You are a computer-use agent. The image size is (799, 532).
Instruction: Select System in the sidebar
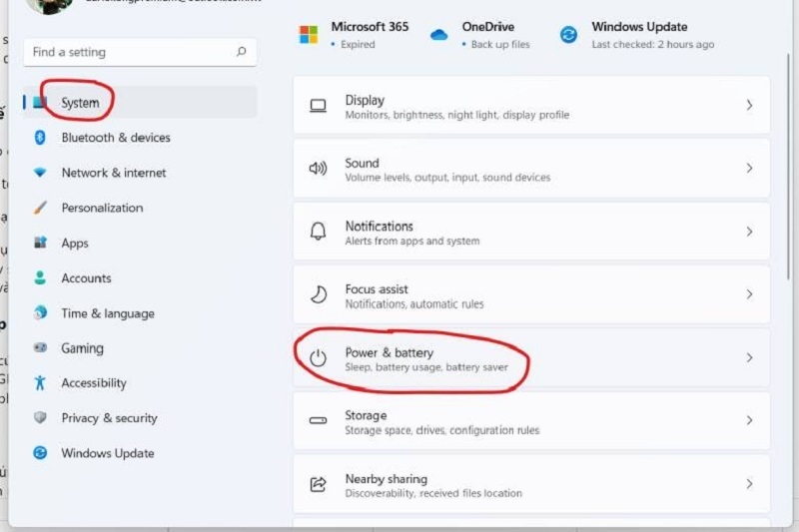tap(140, 103)
